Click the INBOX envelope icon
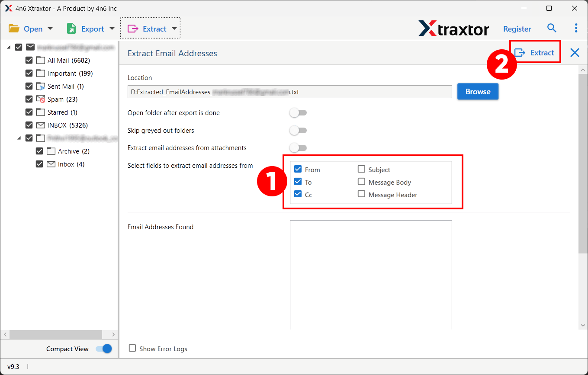This screenshot has height=375, width=588. pos(41,125)
